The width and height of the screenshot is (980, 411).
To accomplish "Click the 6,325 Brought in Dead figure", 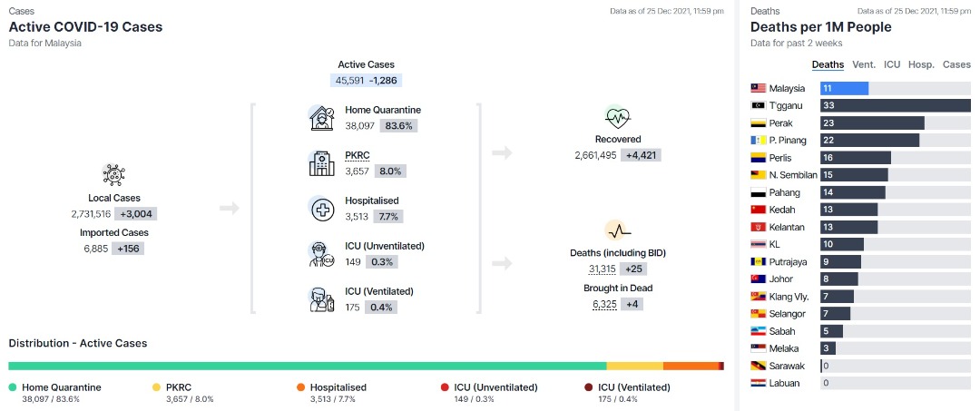I will [x=605, y=304].
